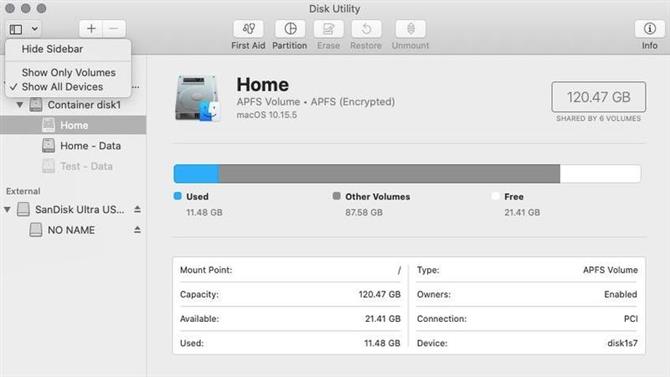Choose Show Only Volumes view option
Viewport: 670px width, 377px height.
(x=68, y=72)
